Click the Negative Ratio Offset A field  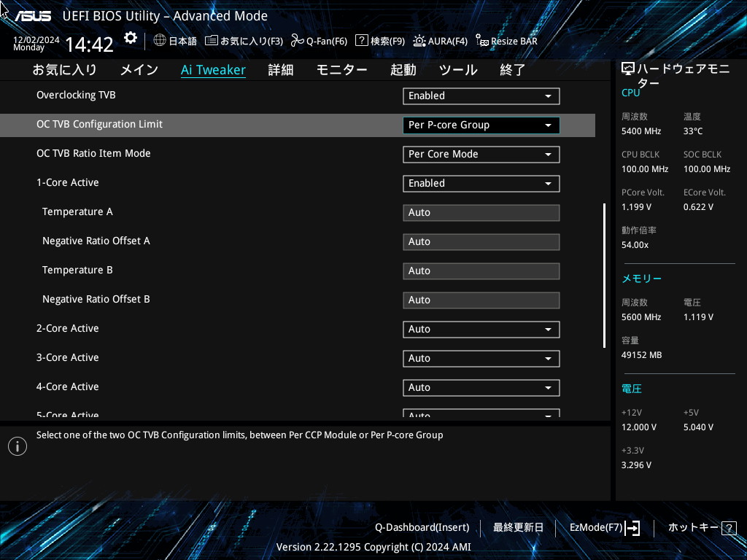481,242
